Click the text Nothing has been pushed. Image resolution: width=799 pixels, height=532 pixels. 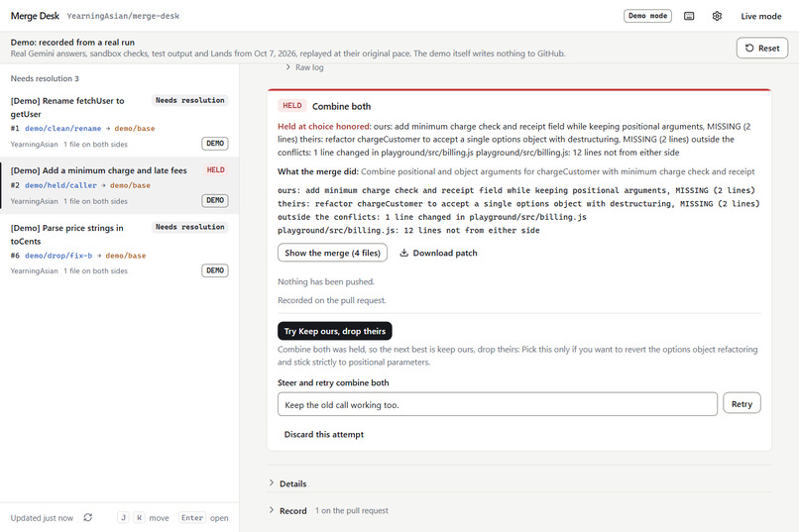pyautogui.click(x=326, y=281)
